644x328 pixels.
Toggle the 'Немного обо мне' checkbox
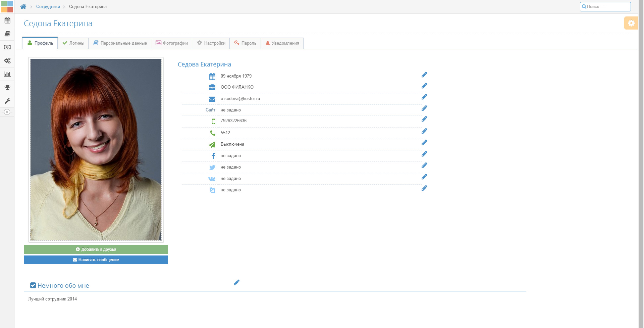pyautogui.click(x=33, y=285)
